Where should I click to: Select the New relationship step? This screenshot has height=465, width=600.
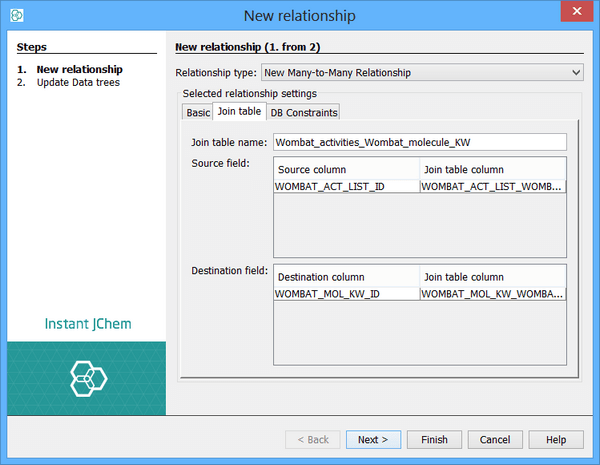pyautogui.click(x=79, y=69)
